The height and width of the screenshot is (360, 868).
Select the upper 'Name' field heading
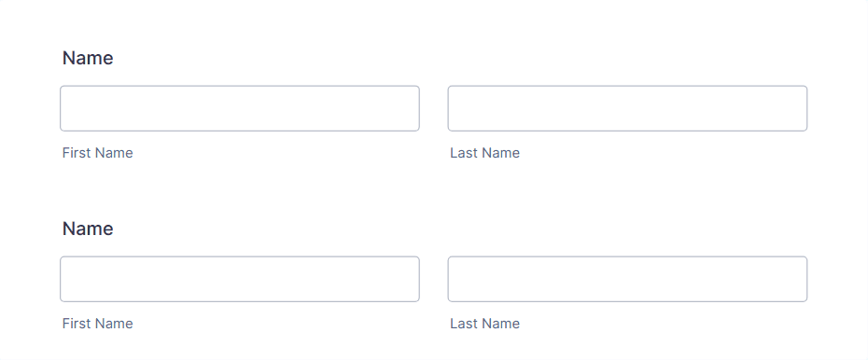click(88, 58)
